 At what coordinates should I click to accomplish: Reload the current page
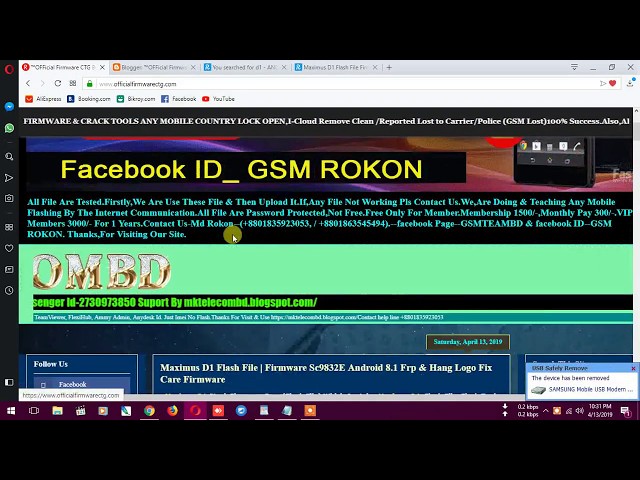coord(58,83)
